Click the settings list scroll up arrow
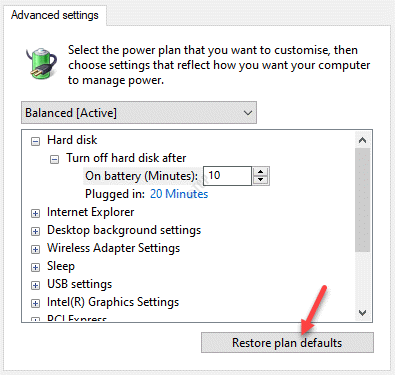395x375 pixels. tap(362, 140)
